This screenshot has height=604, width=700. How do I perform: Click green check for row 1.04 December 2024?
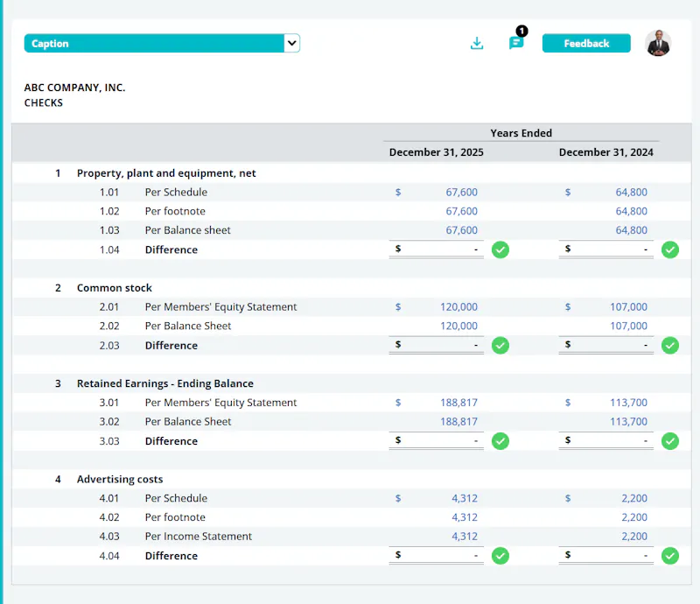tap(670, 249)
